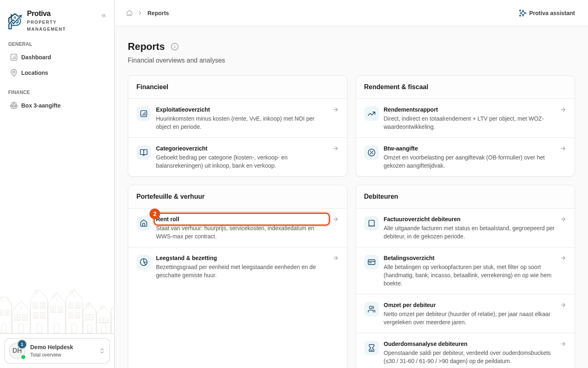This screenshot has height=368, width=588.
Task: Open the Leegstand & bezetting report
Action: (x=238, y=267)
